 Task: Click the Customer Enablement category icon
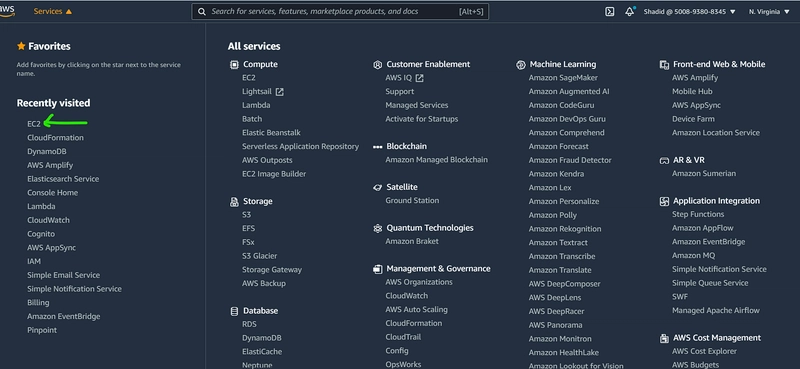pyautogui.click(x=378, y=65)
